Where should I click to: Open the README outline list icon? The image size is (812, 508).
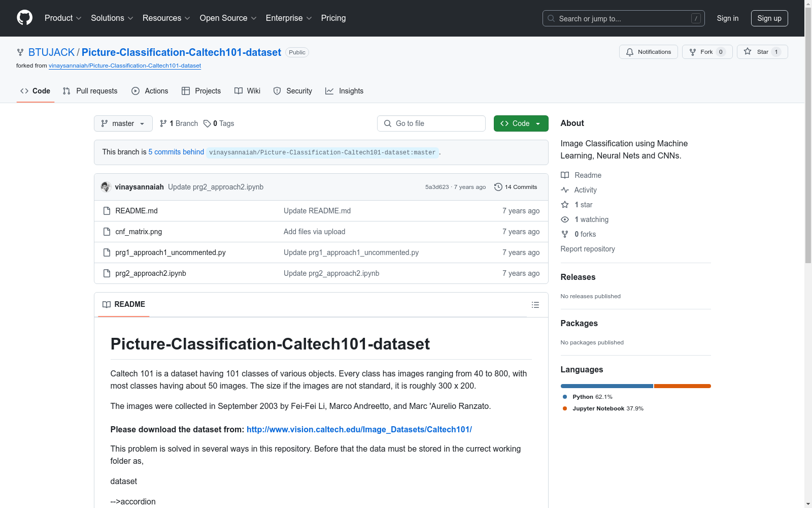pos(535,305)
